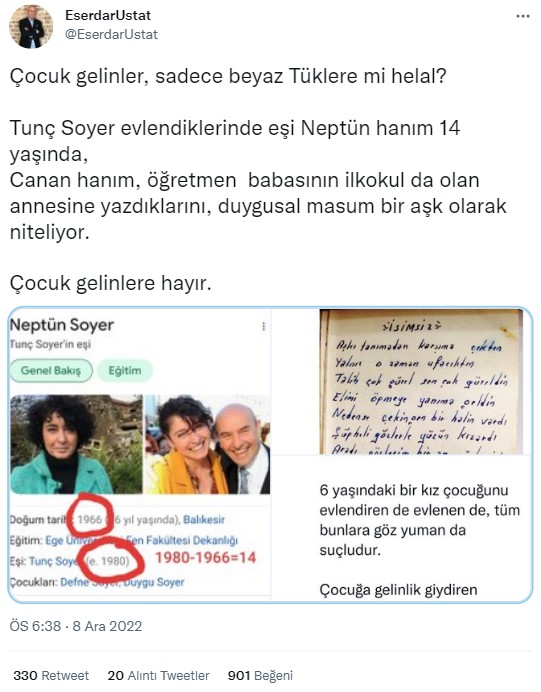Open the tweet's three-dot more options menu

[522, 16]
